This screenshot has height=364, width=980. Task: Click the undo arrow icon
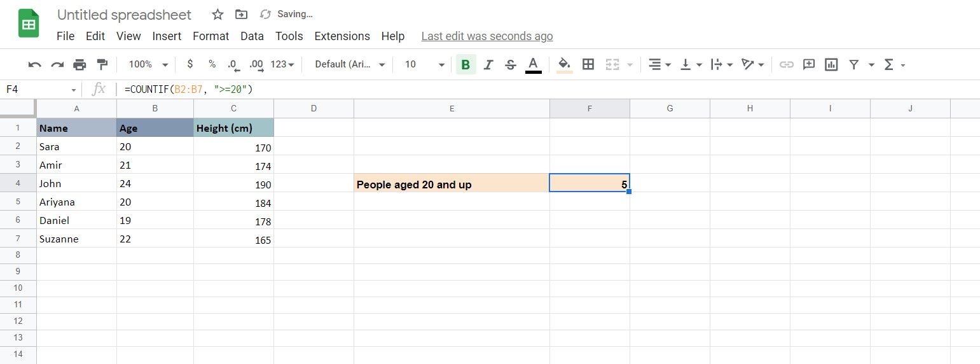[x=35, y=64]
